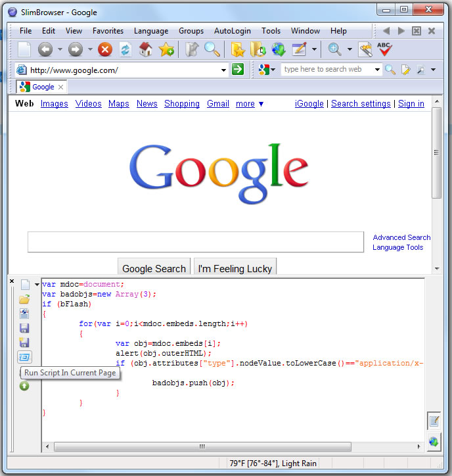Click the globe icon at bottom right
This screenshot has height=476, width=452.
point(434,441)
